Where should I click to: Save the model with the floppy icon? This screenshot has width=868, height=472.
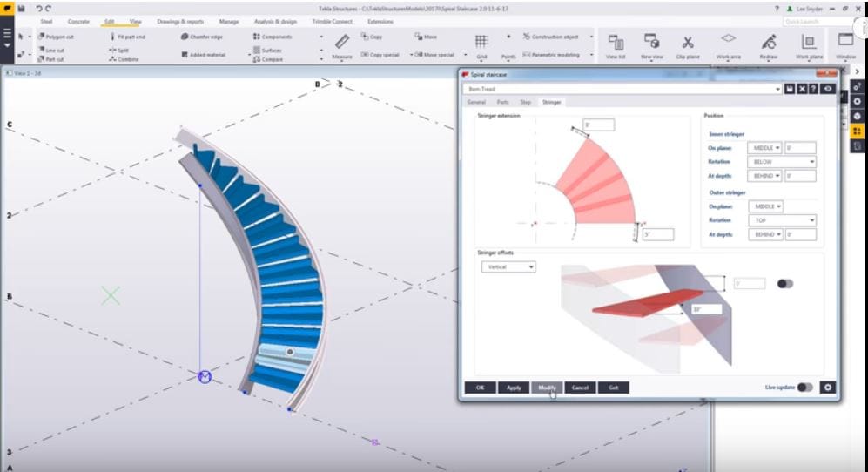tap(21, 9)
